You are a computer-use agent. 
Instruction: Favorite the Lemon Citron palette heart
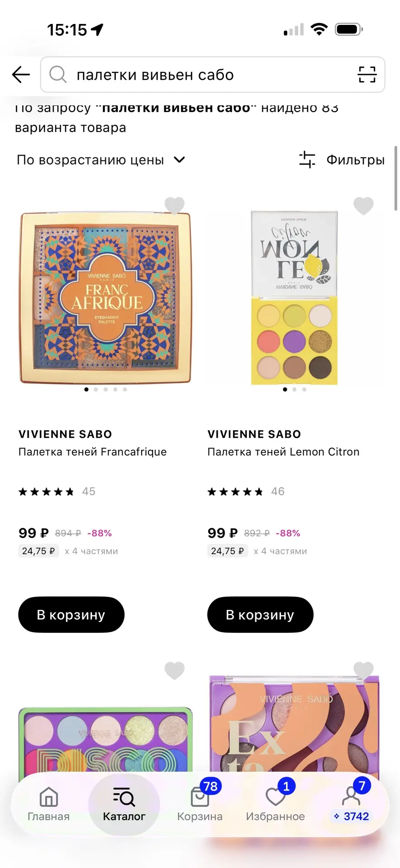363,206
